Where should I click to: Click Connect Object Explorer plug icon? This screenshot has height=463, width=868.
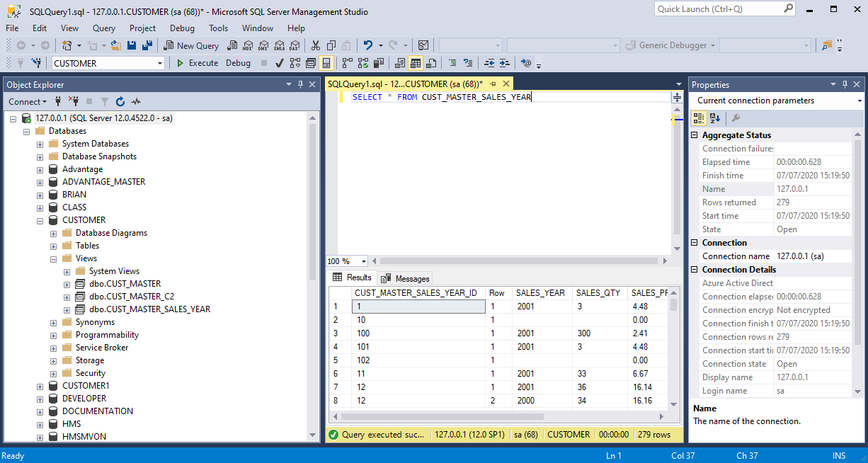click(x=58, y=101)
